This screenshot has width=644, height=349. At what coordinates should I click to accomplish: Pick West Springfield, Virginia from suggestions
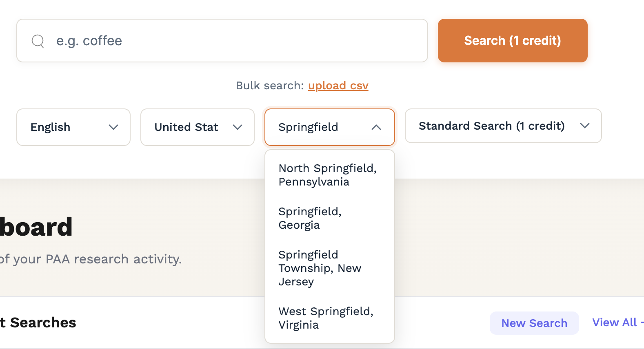[326, 318]
